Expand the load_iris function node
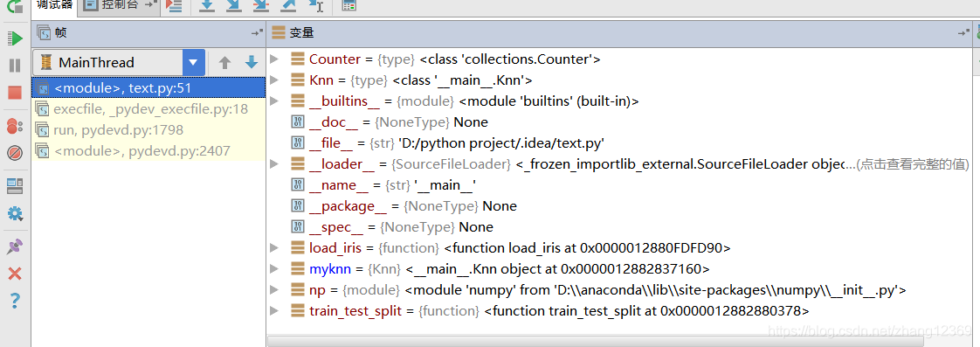 coord(273,248)
